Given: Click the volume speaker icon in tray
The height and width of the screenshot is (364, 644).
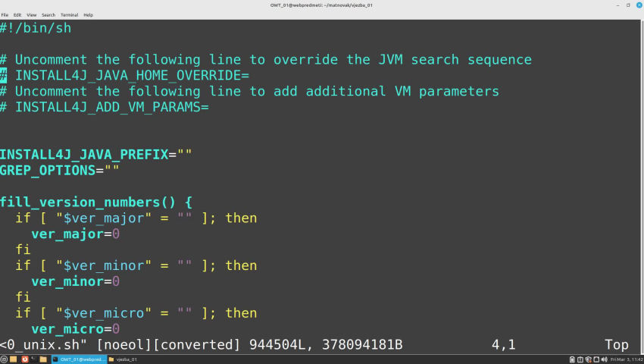Looking at the screenshot, I should 603,359.
